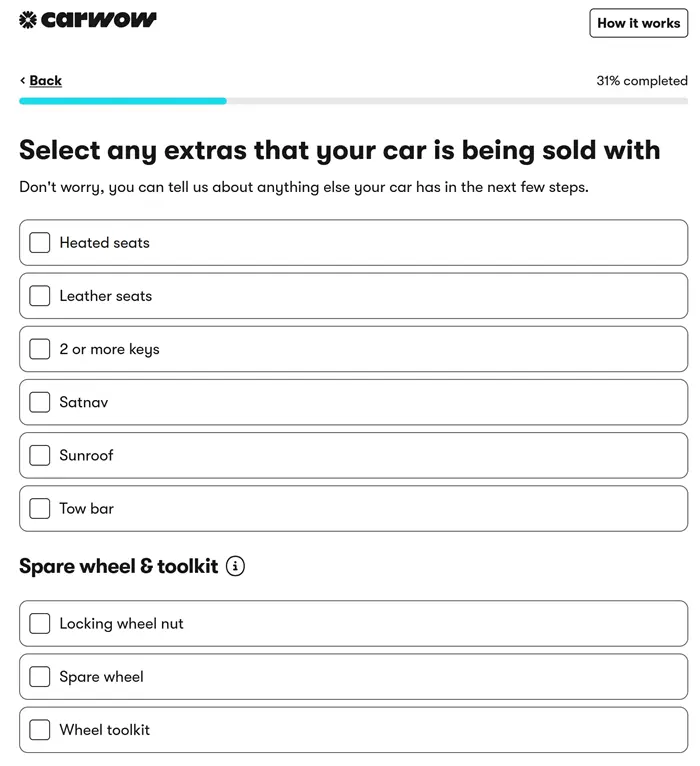Image resolution: width=700 pixels, height=766 pixels.
Task: Tick the Locking wheel nut checkbox
Action: (x=40, y=623)
